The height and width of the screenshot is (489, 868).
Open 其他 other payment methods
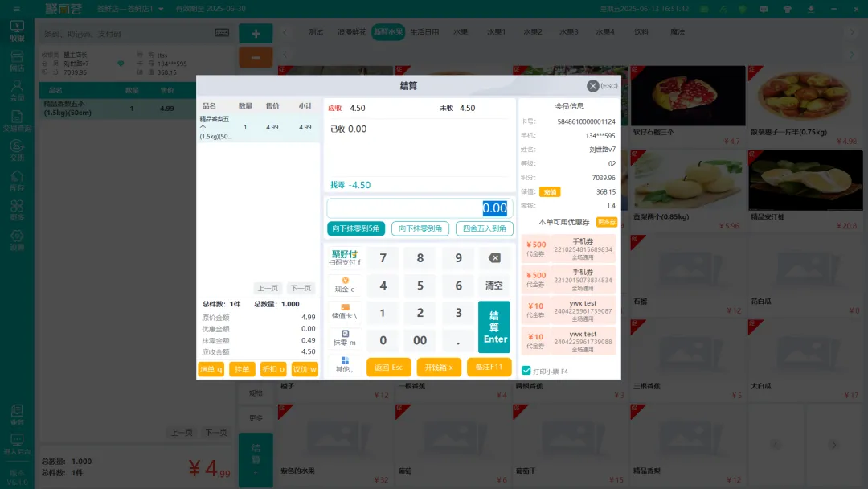[345, 365]
